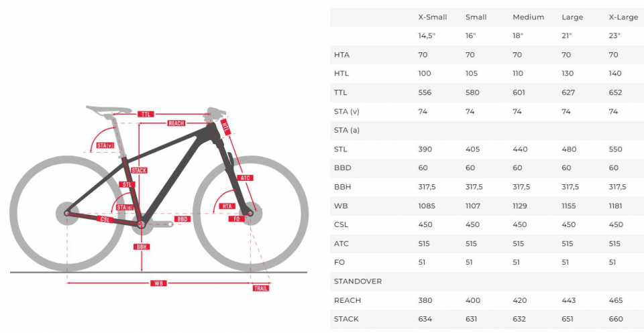Click the TRAIL label near front wheel
Image resolution: width=644 pixels, height=333 pixels.
(x=261, y=288)
